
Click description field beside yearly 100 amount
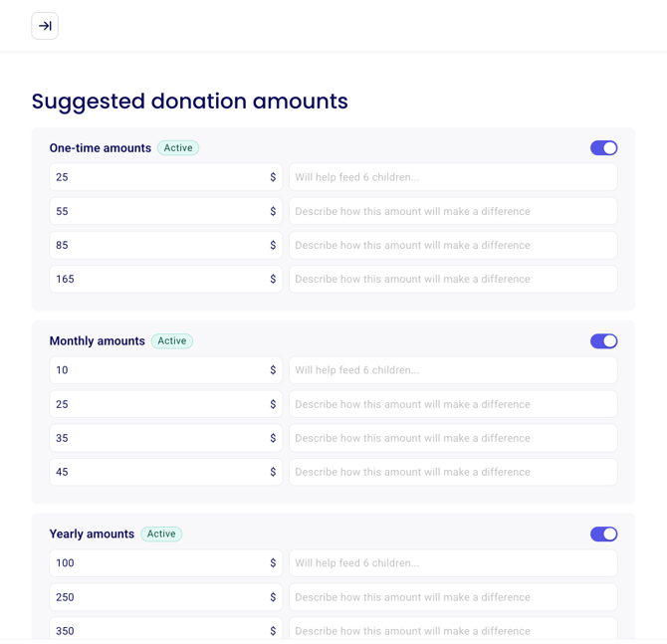point(453,563)
